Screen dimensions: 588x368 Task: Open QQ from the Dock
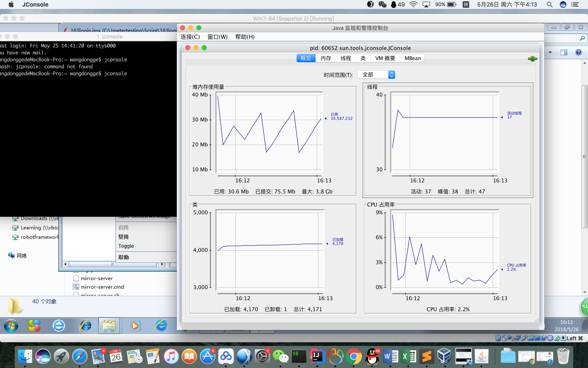(372, 357)
